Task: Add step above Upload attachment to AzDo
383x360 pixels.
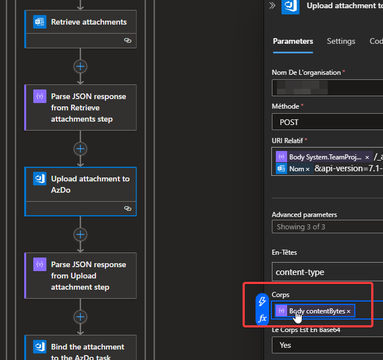Action: coord(80,149)
